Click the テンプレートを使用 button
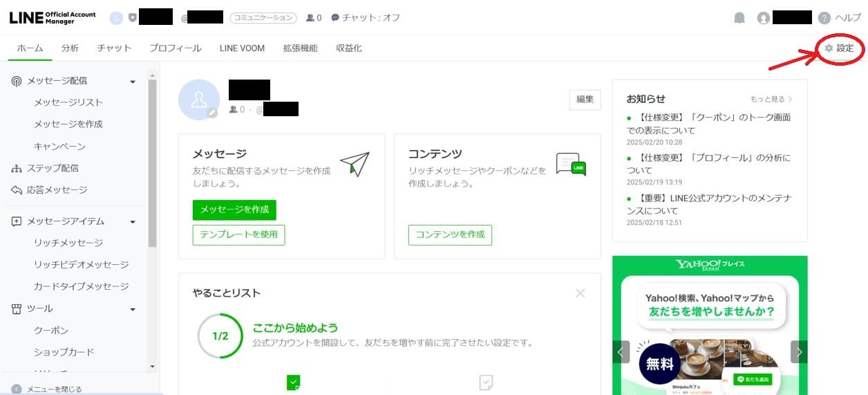The image size is (868, 395). tap(238, 235)
